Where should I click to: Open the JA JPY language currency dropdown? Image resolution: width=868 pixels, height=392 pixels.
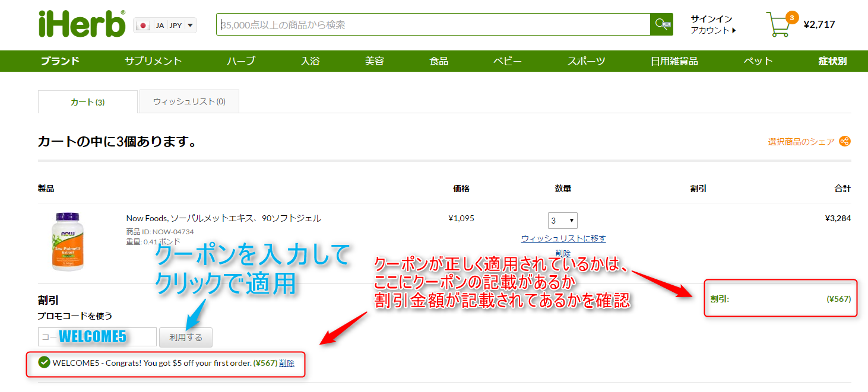click(165, 26)
